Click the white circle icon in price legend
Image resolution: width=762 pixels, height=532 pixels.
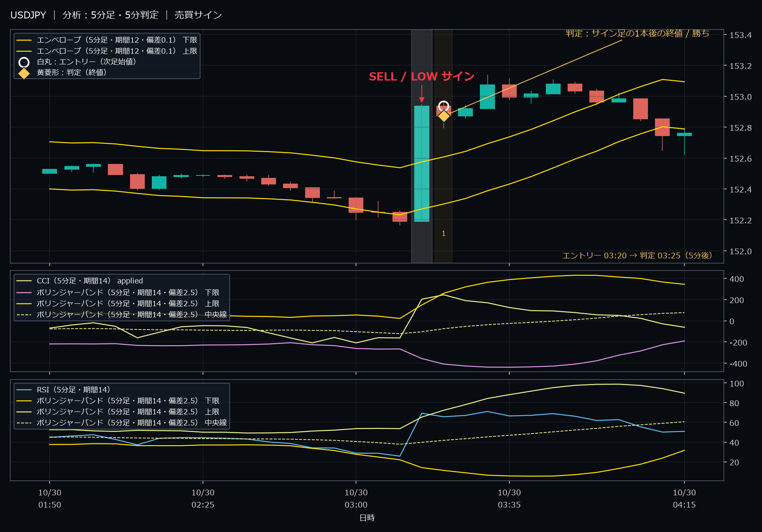[x=24, y=62]
